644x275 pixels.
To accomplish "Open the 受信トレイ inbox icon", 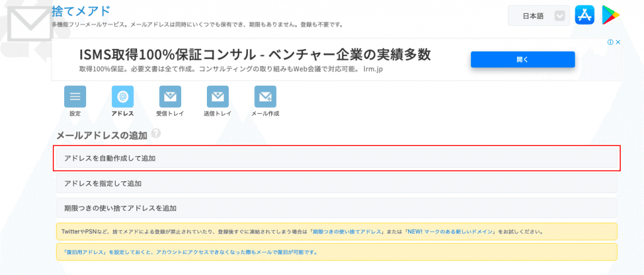I will click(170, 96).
